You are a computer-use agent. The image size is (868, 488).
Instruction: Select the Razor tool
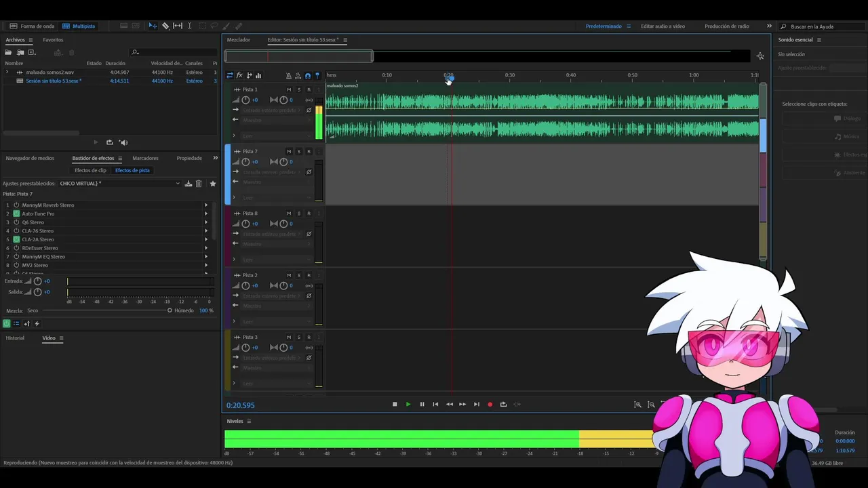tap(165, 26)
